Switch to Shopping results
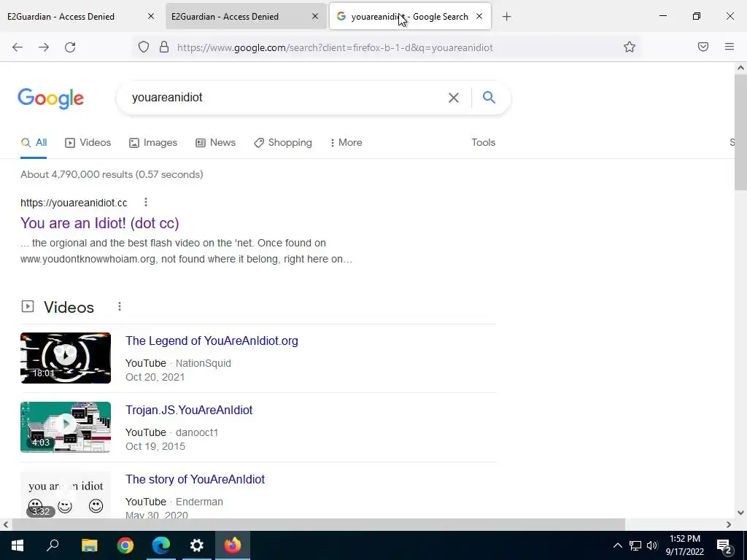Image resolution: width=747 pixels, height=560 pixels. (283, 142)
